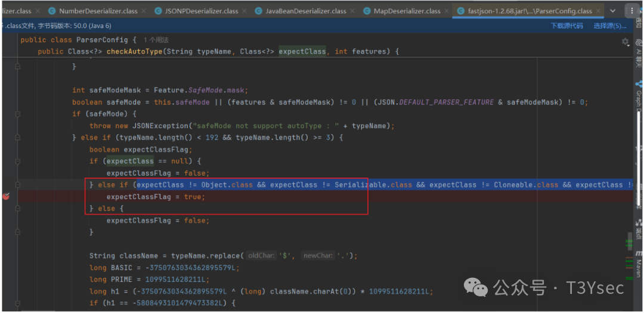Toggle breakpoint on expectClassFlag = true line
Image resolution: width=644 pixels, height=313 pixels.
(x=6, y=196)
